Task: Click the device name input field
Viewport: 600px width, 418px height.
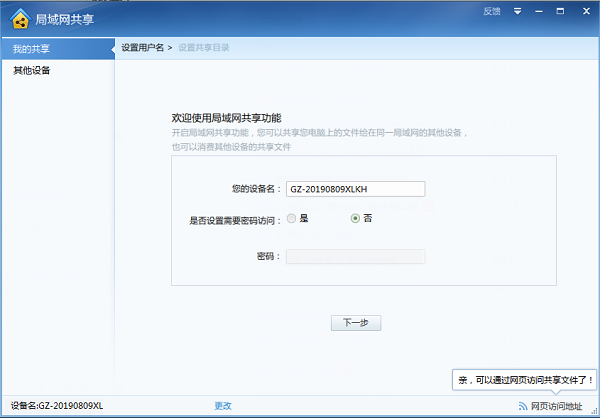Action: click(354, 189)
